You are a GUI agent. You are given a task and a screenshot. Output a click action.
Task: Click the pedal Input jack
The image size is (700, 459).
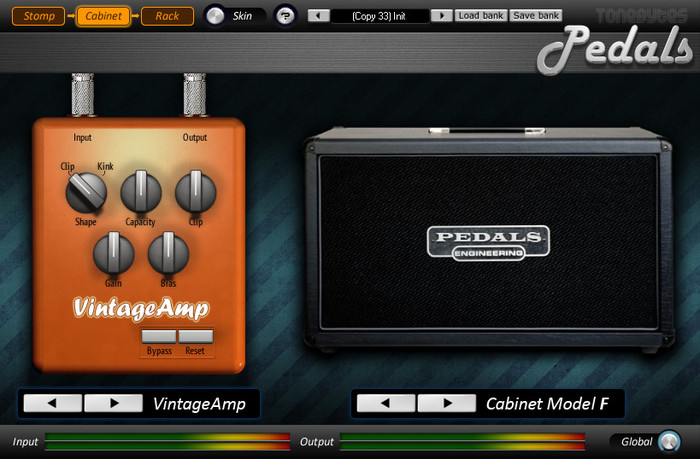point(83,95)
